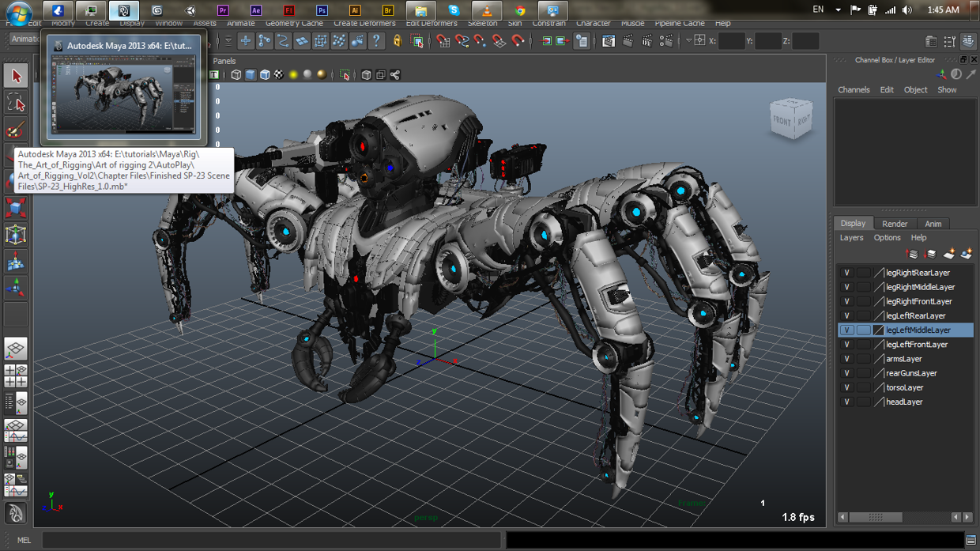980x551 pixels.
Task: Open Show menu in Channel Box
Action: [x=947, y=90]
